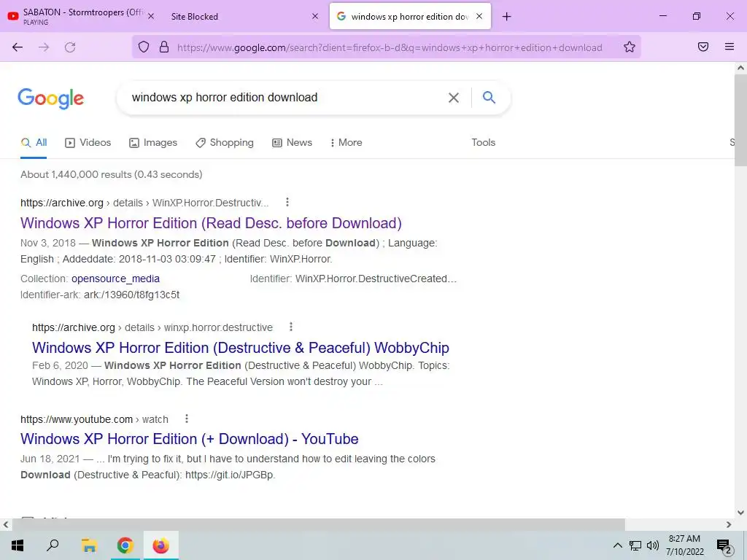This screenshot has height=560, width=747.
Task: Open the Firefox hamburger application menu
Action: [729, 47]
